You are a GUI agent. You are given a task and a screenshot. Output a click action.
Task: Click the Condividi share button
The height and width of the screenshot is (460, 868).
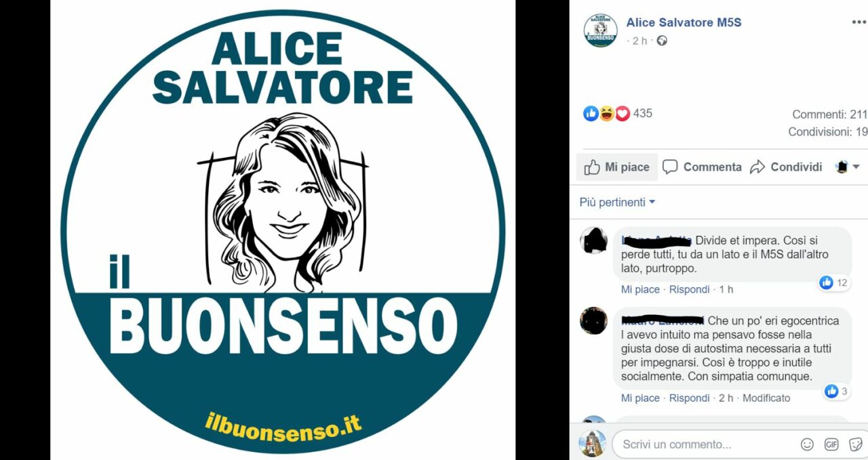point(786,167)
